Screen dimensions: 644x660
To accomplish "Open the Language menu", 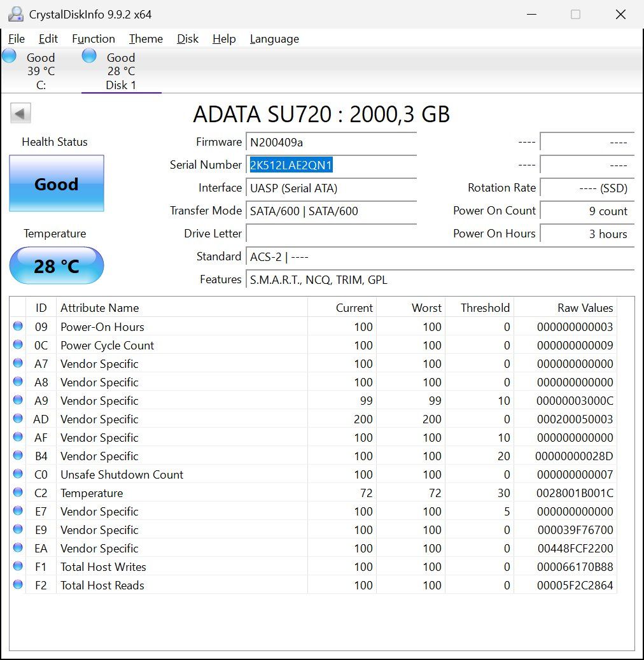I will [274, 39].
